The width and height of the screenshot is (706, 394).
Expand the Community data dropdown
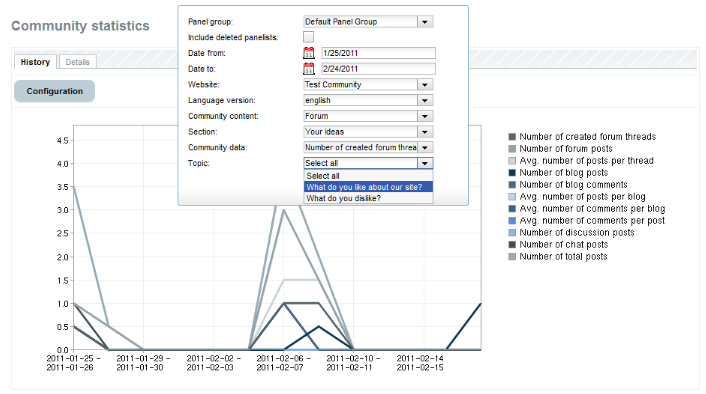point(425,147)
